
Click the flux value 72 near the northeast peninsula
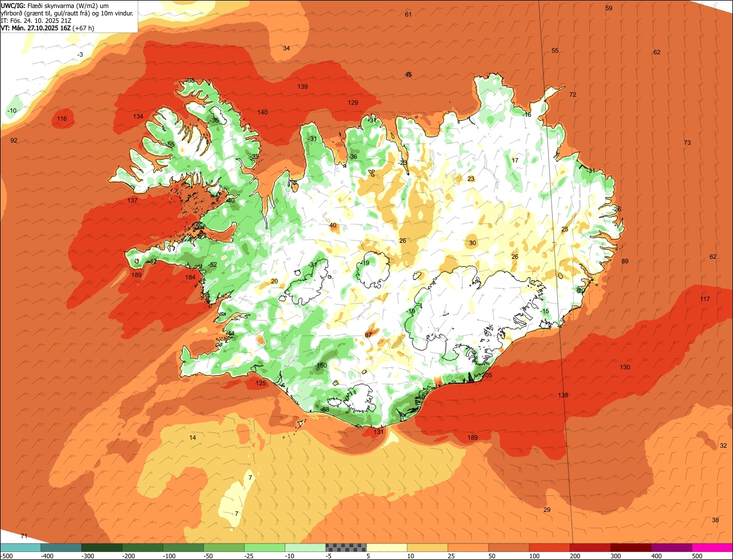[x=573, y=94]
